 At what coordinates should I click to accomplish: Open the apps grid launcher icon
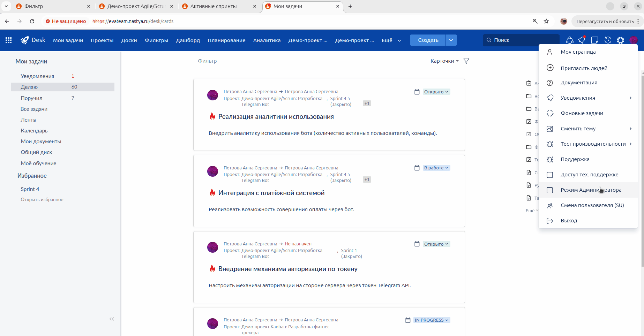[9, 40]
